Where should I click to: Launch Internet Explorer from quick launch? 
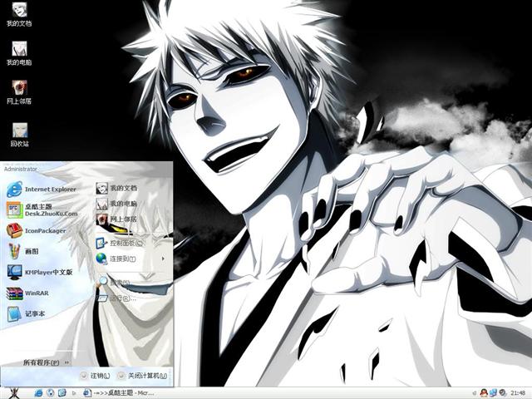(x=38, y=393)
